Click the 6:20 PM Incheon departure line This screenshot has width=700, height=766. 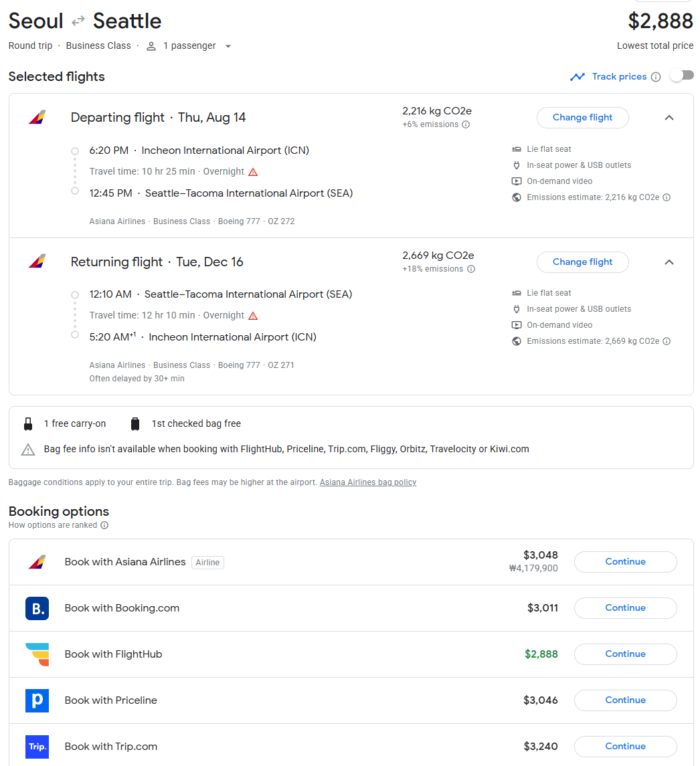199,151
